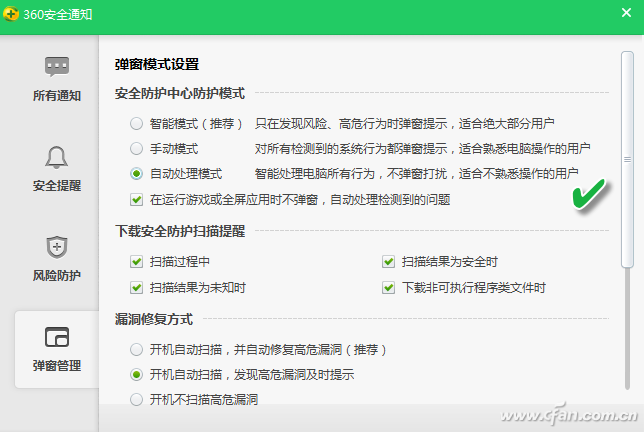
Task: Close the 360安全通知 window
Action: 626,13
